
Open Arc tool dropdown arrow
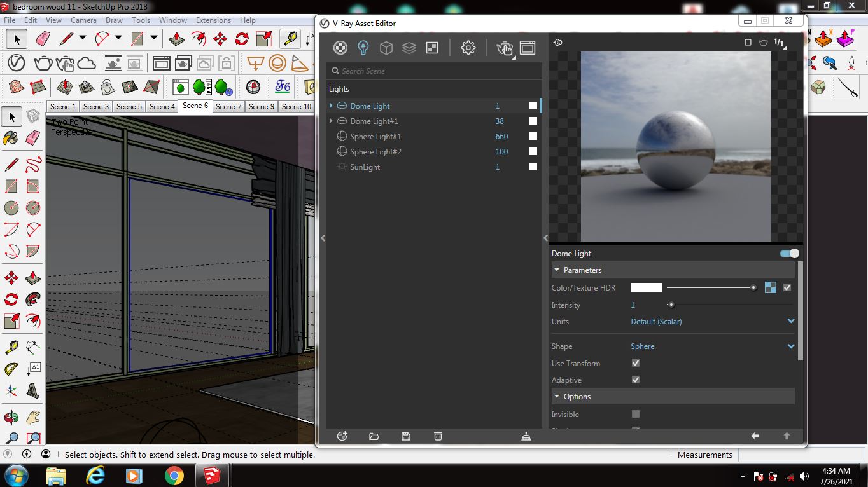coord(118,38)
